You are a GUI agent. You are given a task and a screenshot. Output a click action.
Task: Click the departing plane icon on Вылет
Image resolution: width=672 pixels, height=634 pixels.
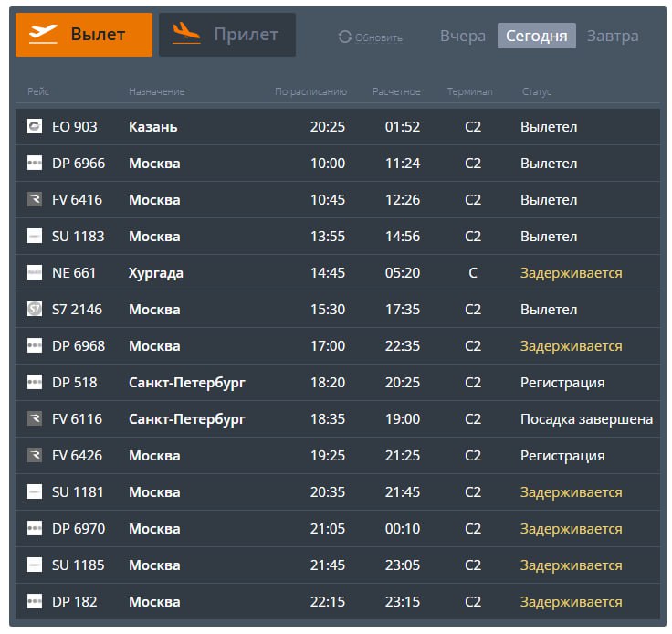point(43,34)
